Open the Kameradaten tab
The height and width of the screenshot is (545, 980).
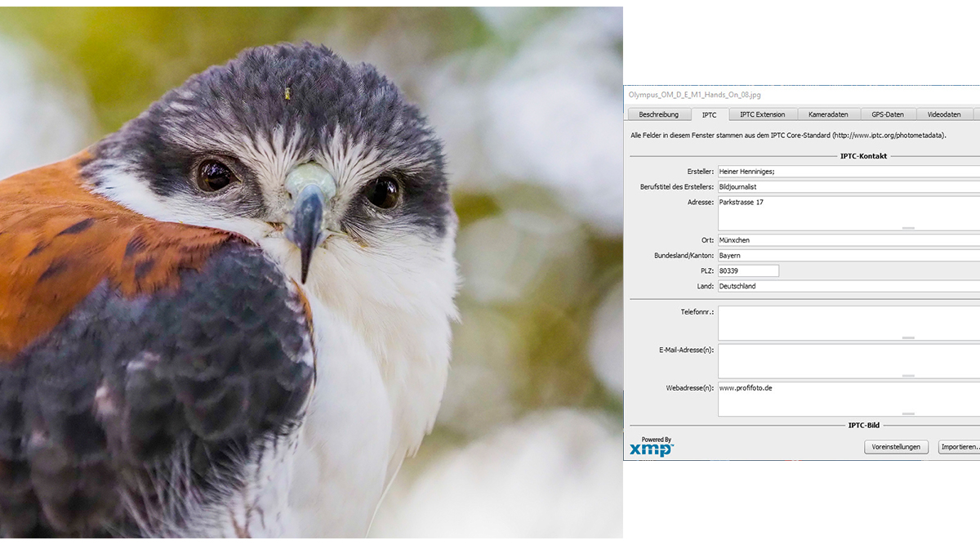point(828,114)
